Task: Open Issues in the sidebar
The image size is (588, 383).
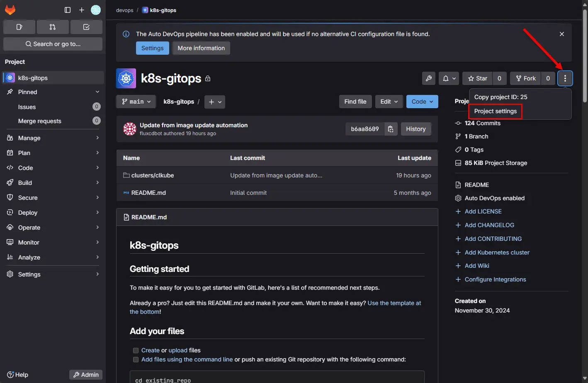Action: pos(53,107)
